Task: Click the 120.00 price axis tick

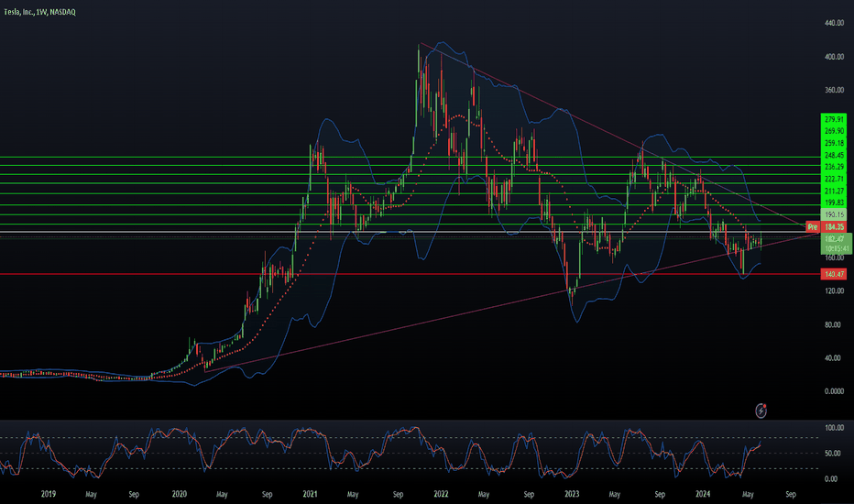Action: 834,291
